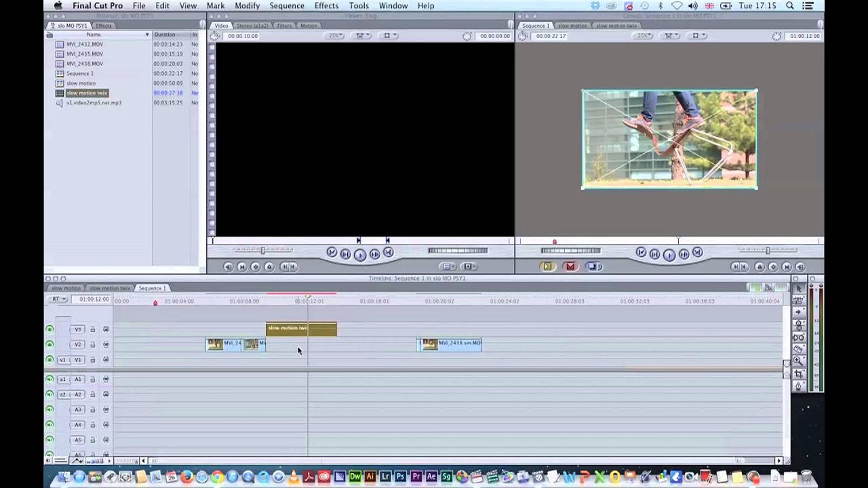The width and height of the screenshot is (868, 488).
Task: Launch After Effects from the Dock
Action: tap(431, 477)
